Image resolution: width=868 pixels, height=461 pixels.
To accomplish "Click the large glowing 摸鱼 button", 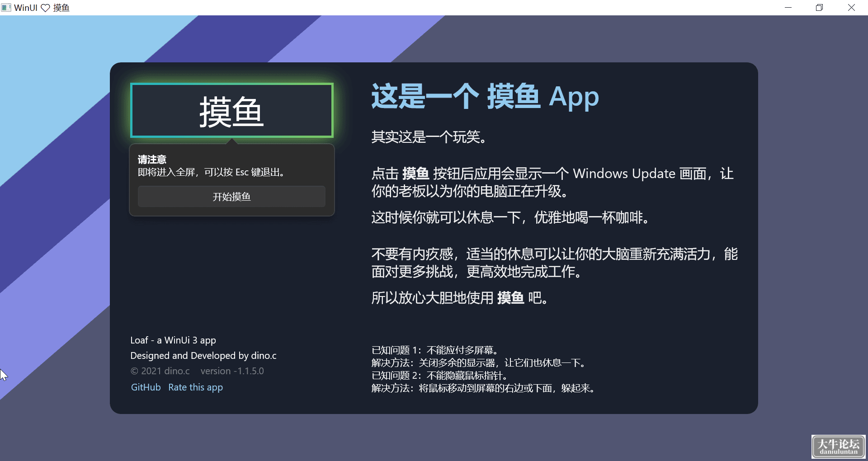I will pyautogui.click(x=232, y=110).
